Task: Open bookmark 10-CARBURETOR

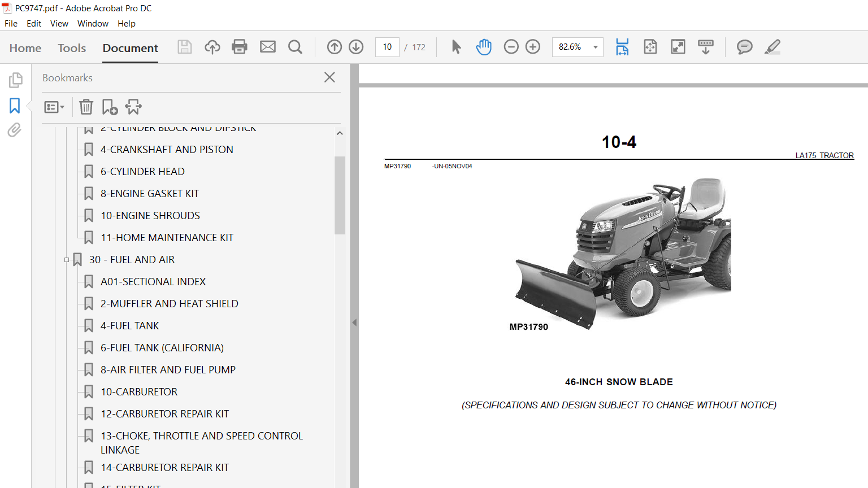Action: click(x=139, y=392)
